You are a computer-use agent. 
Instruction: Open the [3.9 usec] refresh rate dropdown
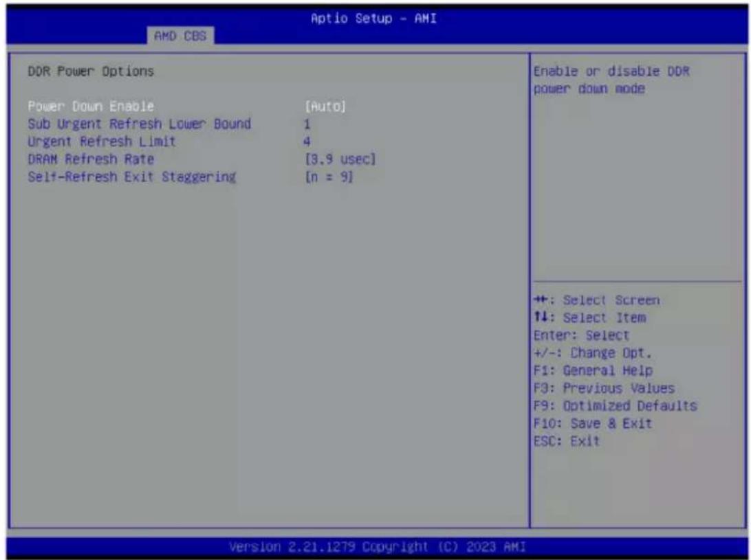(x=340, y=159)
